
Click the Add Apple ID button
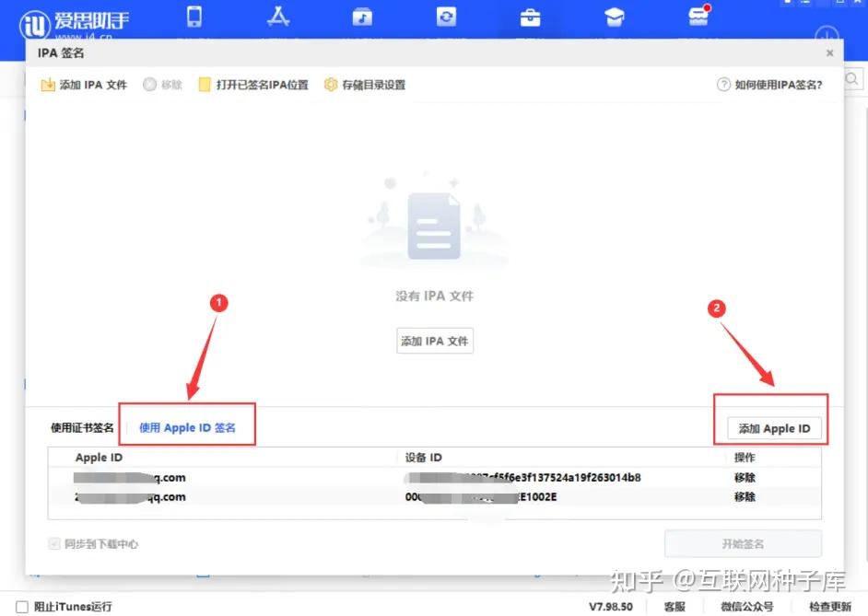774,428
